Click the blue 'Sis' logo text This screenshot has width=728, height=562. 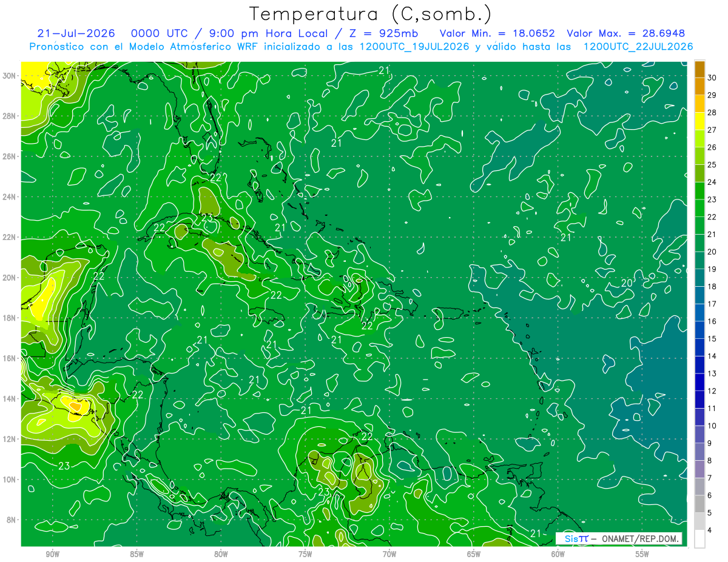[571, 538]
